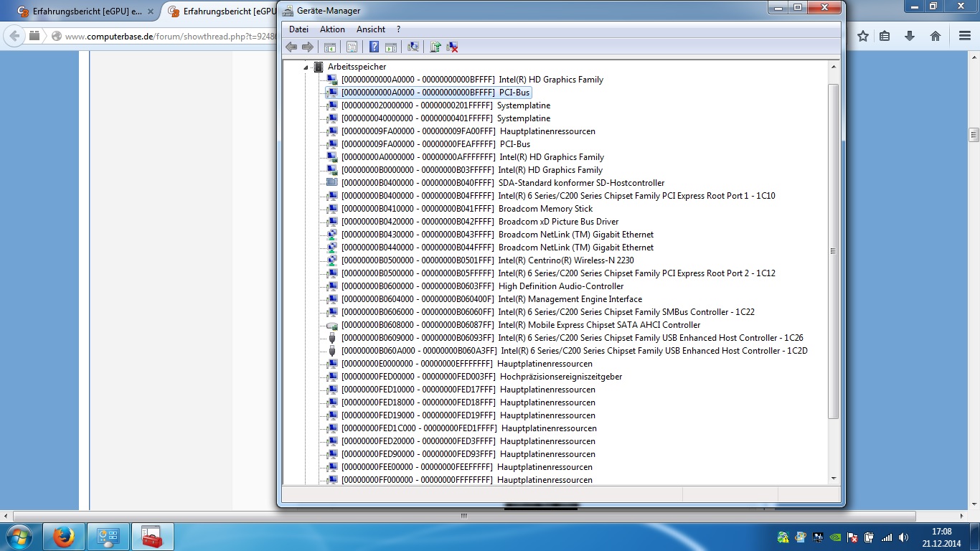
Task: Click the Back arrow in Geräte-Manager toolbar
Action: [291, 47]
